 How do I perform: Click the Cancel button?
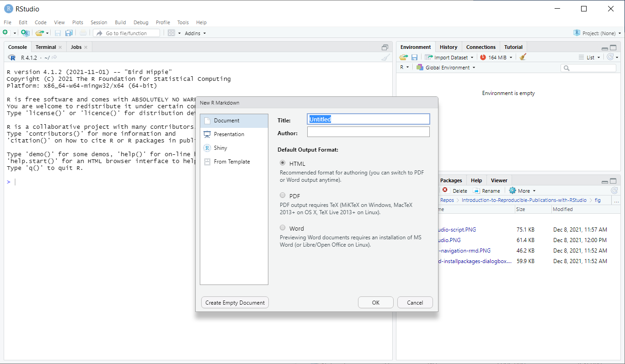pyautogui.click(x=415, y=302)
